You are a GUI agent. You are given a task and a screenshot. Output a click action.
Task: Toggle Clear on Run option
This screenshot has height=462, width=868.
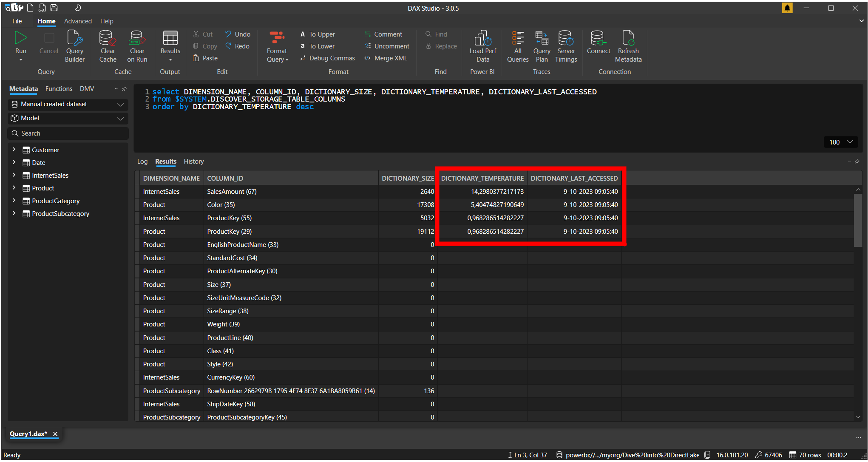coord(137,46)
